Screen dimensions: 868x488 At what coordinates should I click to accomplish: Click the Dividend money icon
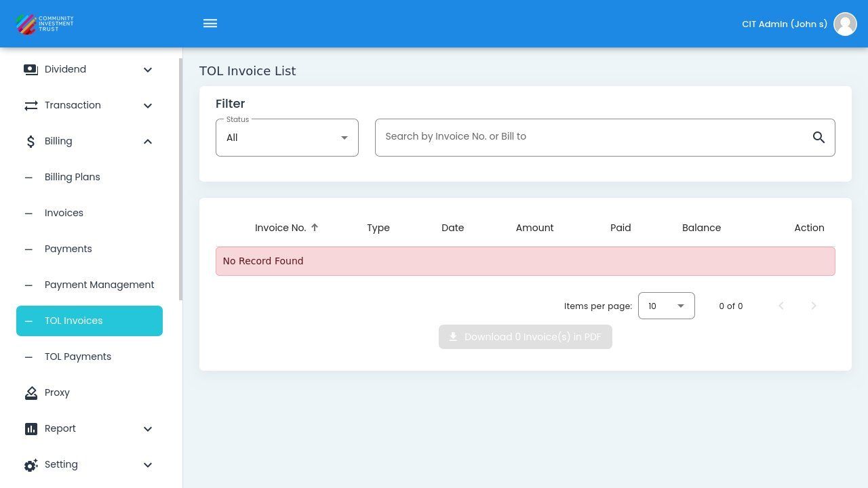pos(31,70)
